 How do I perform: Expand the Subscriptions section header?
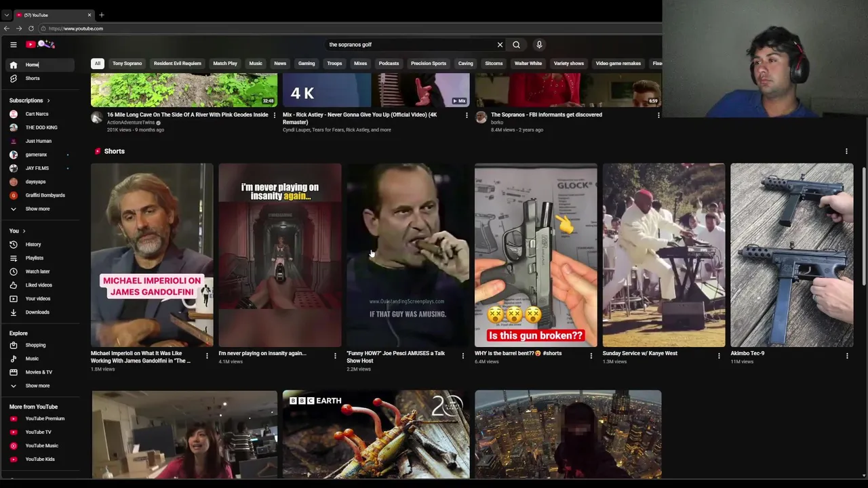click(30, 100)
